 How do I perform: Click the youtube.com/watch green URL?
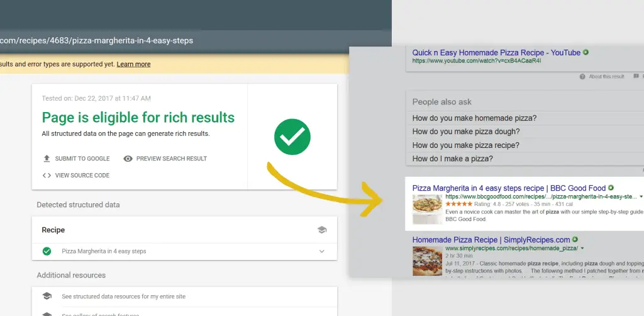click(477, 61)
